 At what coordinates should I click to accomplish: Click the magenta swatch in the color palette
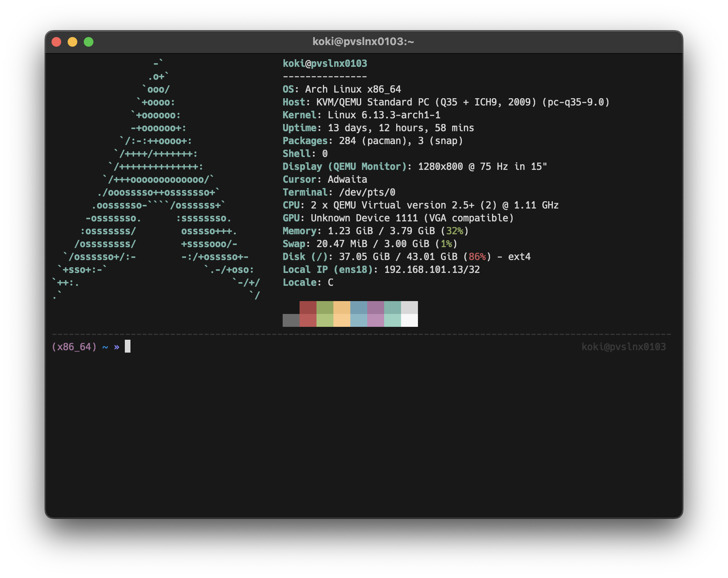pyautogui.click(x=376, y=314)
